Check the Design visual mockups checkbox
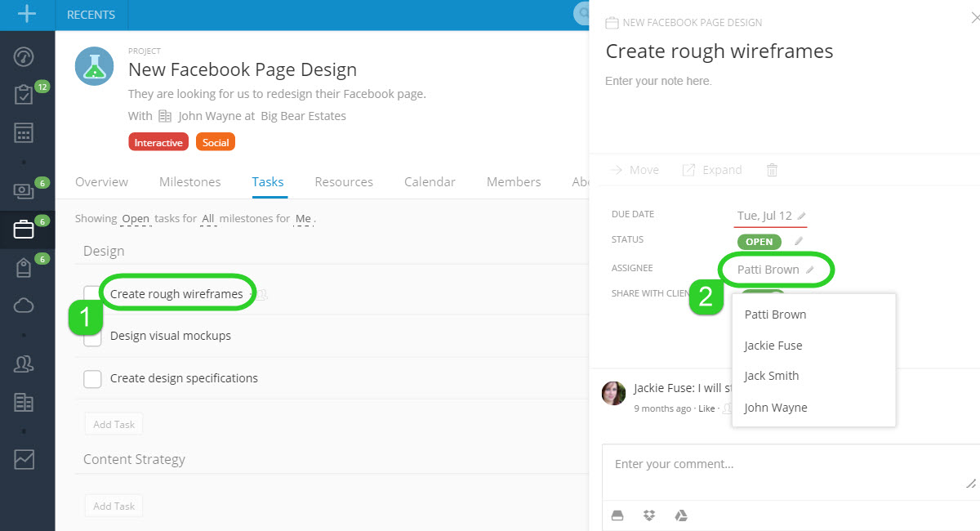The height and width of the screenshot is (531, 980). [92, 336]
